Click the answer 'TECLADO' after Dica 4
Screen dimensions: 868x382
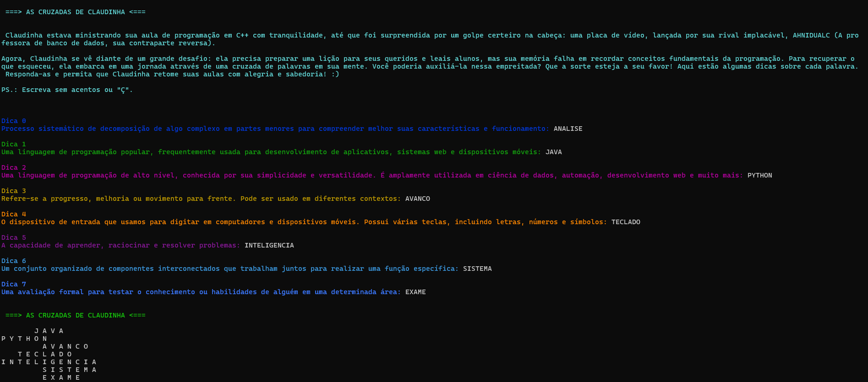point(626,222)
